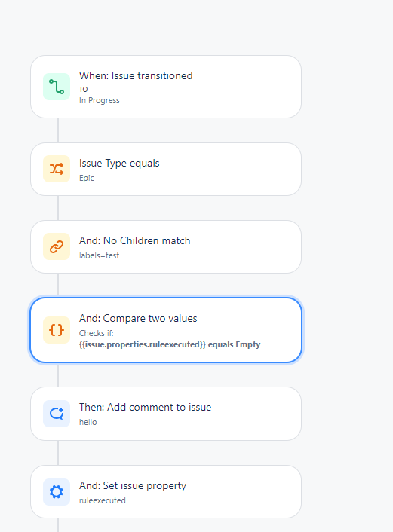The width and height of the screenshot is (393, 532).
Task: Select the 'And: Set issue property' action title
Action: tap(133, 486)
